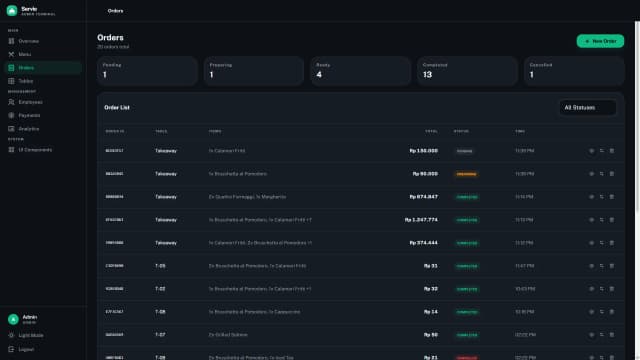Click the T-05 table cell
The height and width of the screenshot is (360, 640).
[160, 266]
